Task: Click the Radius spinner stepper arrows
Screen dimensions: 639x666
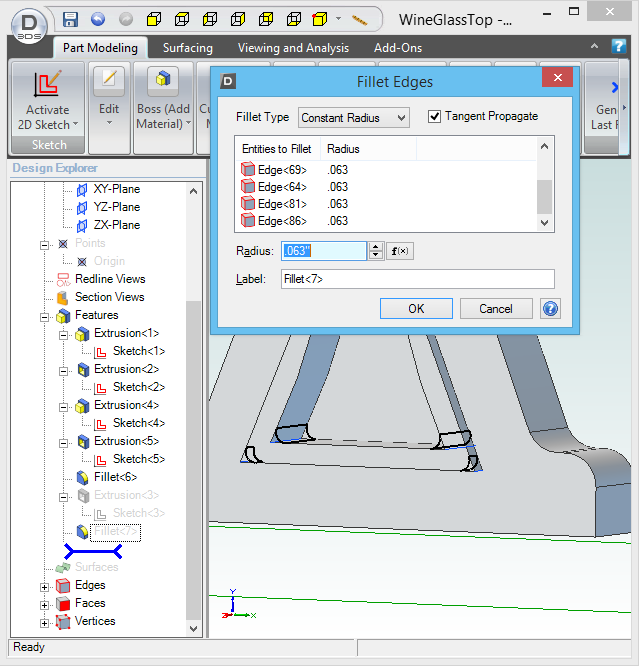Action: [x=376, y=251]
